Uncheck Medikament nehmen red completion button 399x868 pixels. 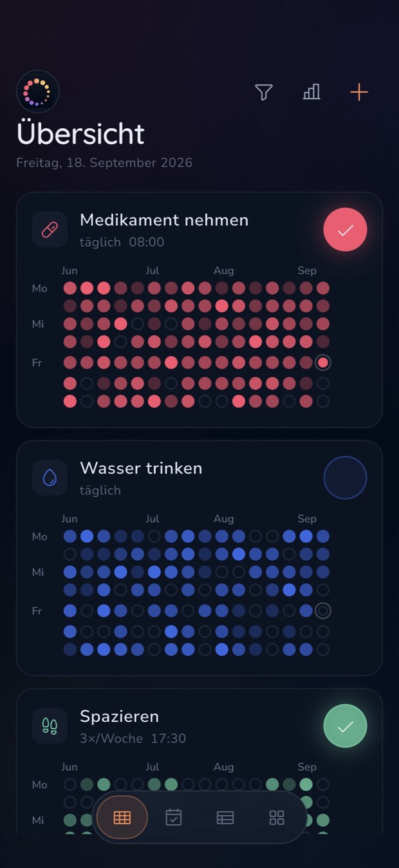346,230
